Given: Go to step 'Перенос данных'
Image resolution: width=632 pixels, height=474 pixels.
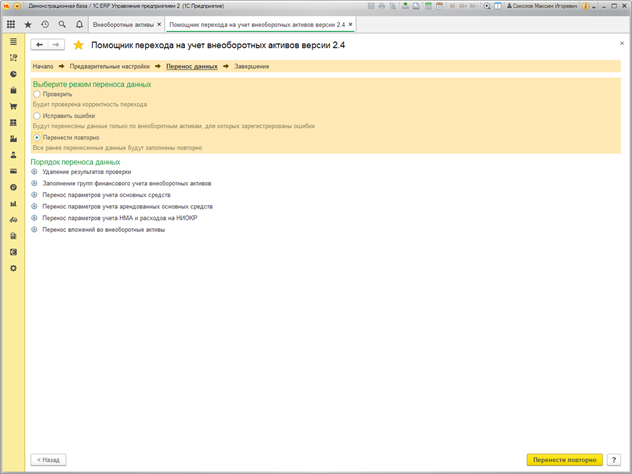Looking at the screenshot, I should click(192, 66).
